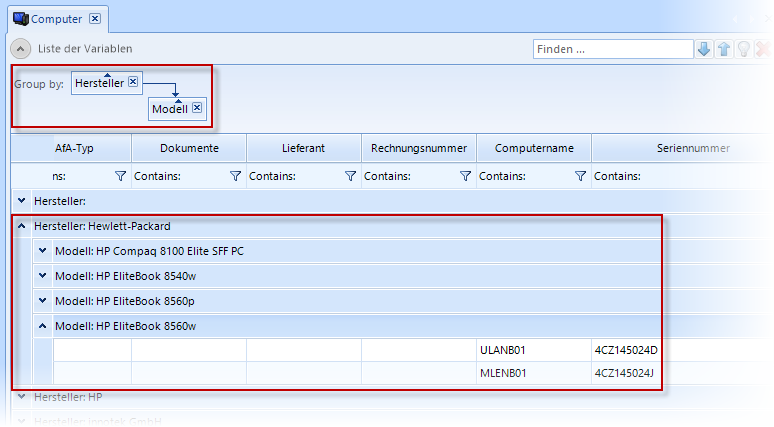Sort by Lieferant column header

pyautogui.click(x=304, y=148)
